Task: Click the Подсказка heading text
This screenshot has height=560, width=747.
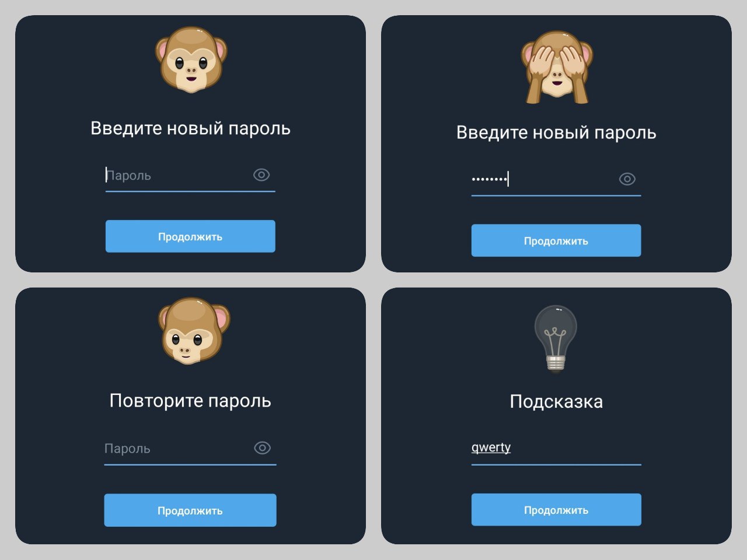Action: [x=556, y=401]
